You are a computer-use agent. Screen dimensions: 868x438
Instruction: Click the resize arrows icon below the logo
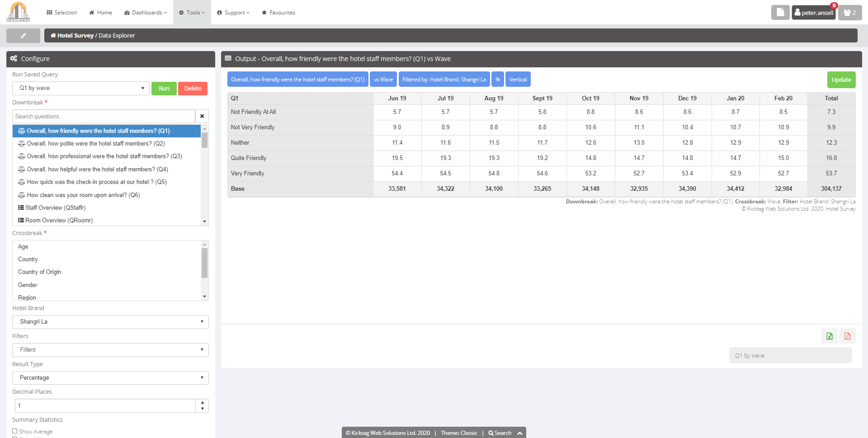point(23,35)
